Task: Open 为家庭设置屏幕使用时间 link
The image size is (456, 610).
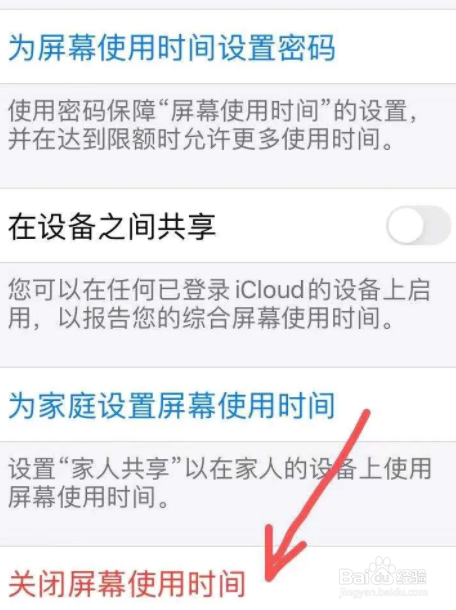Action: click(x=172, y=405)
